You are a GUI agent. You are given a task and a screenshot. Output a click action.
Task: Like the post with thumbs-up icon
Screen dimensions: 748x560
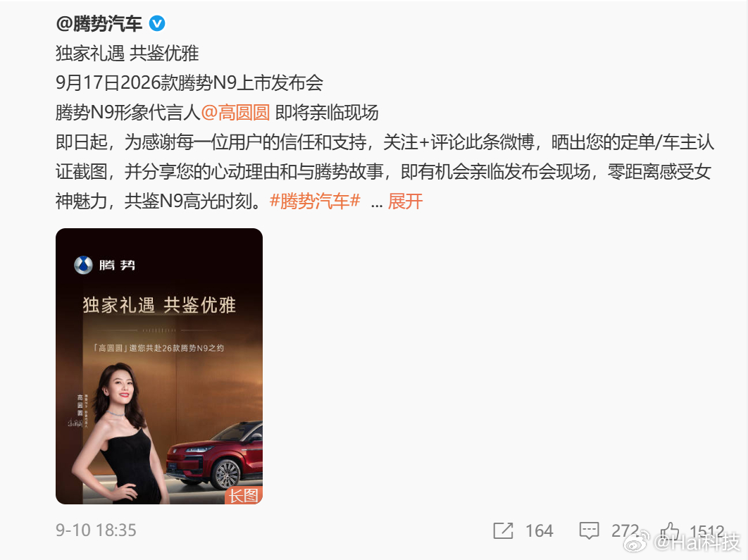(670, 530)
